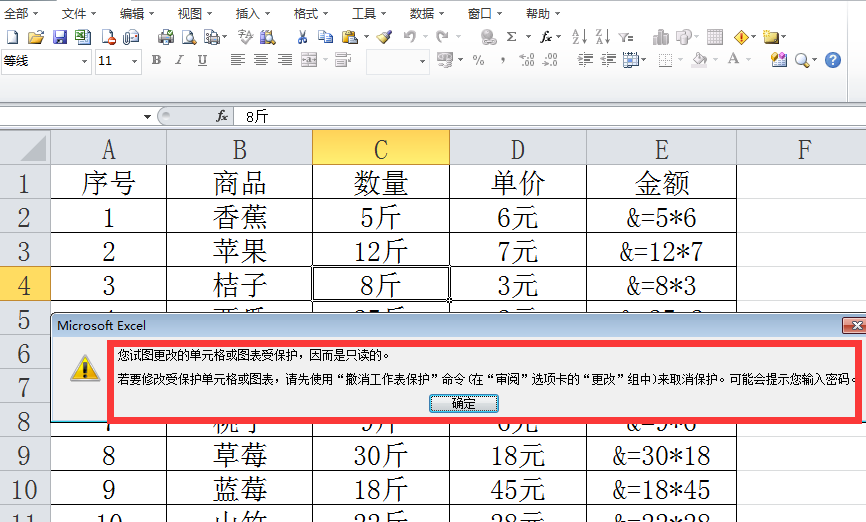Click the Increase Decimal icon
The width and height of the screenshot is (866, 522).
[x=527, y=60]
